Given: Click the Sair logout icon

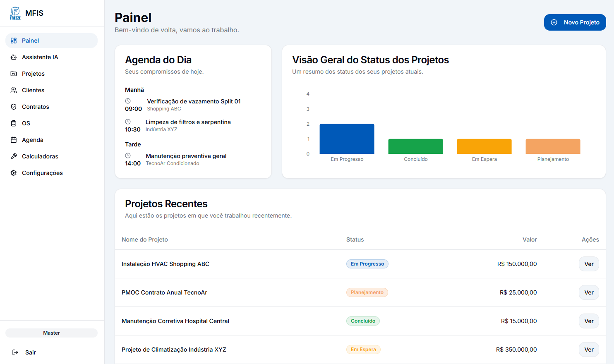Looking at the screenshot, I should tap(15, 352).
